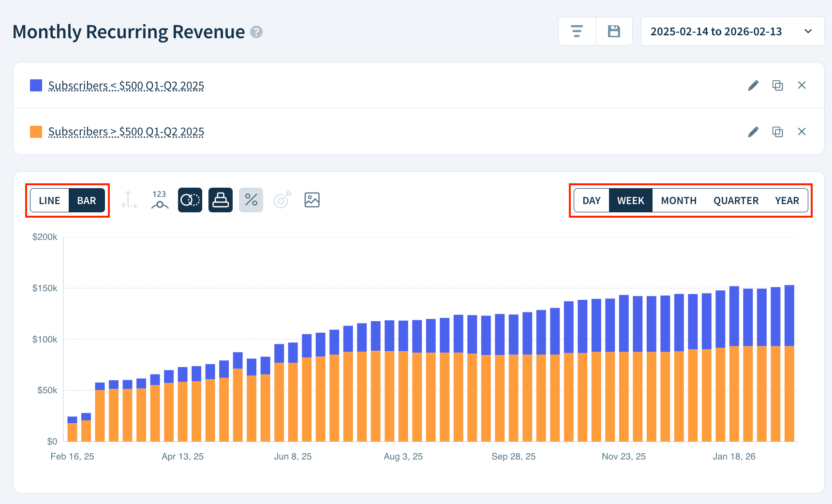Open Subscribers > $500 Q1-Q2 2025 link
The image size is (832, 504).
tap(126, 132)
